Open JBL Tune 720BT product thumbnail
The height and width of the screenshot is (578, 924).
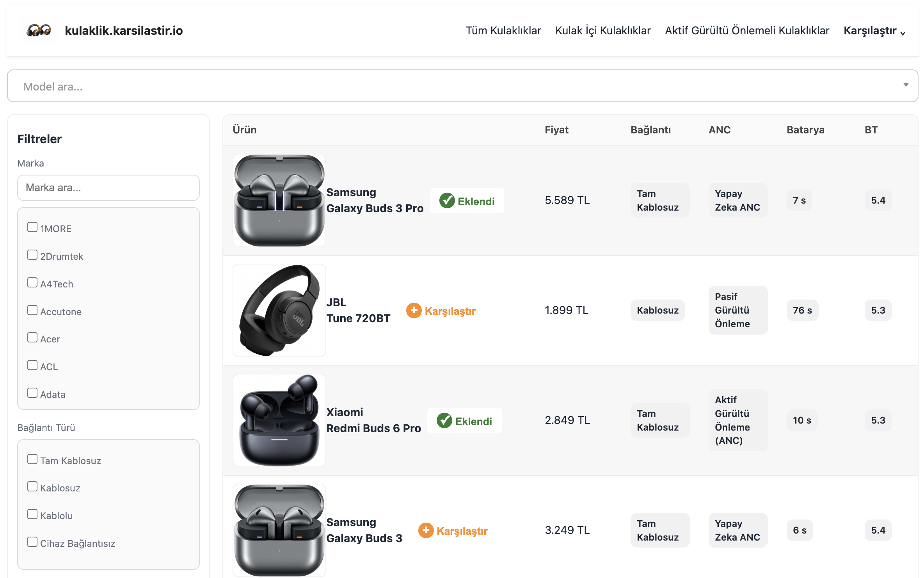point(279,310)
